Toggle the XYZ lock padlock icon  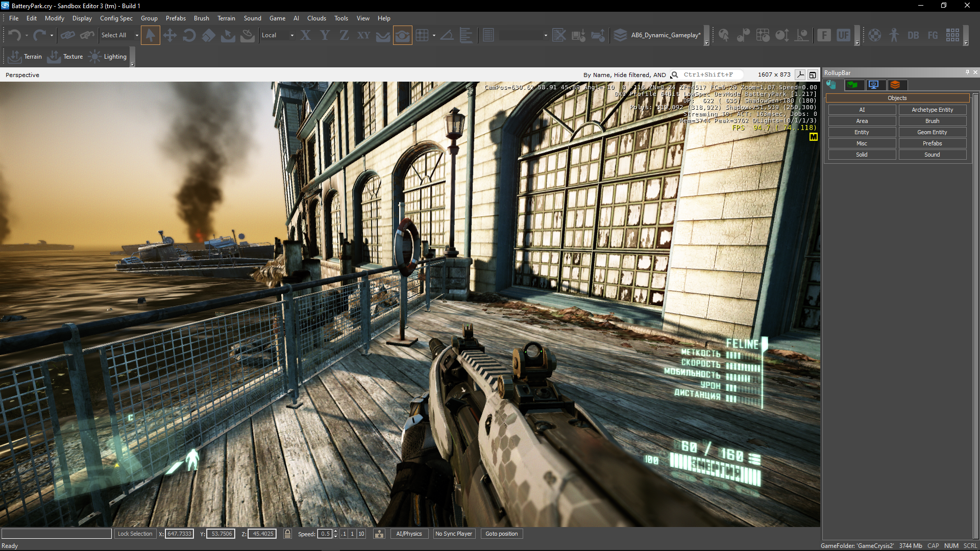[x=287, y=534]
